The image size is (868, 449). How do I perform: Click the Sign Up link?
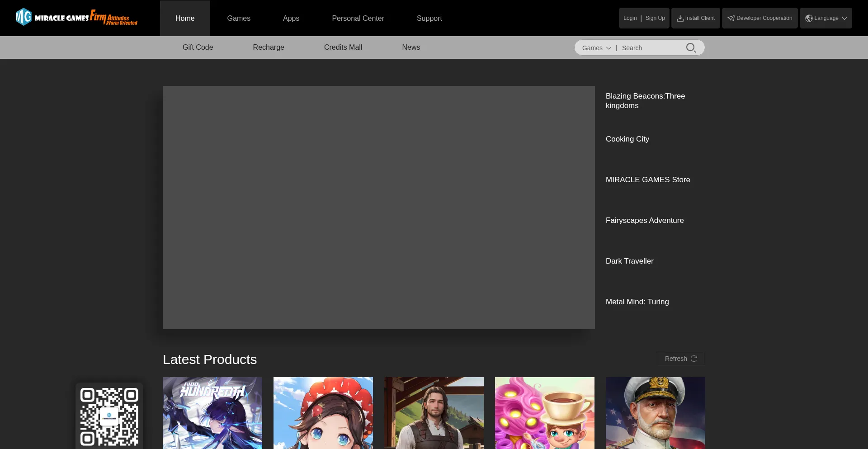point(655,18)
